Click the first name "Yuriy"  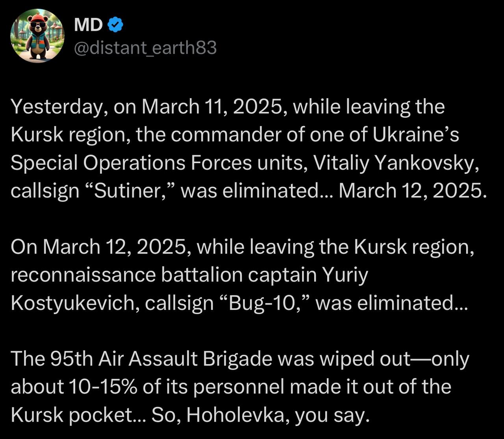345,275
